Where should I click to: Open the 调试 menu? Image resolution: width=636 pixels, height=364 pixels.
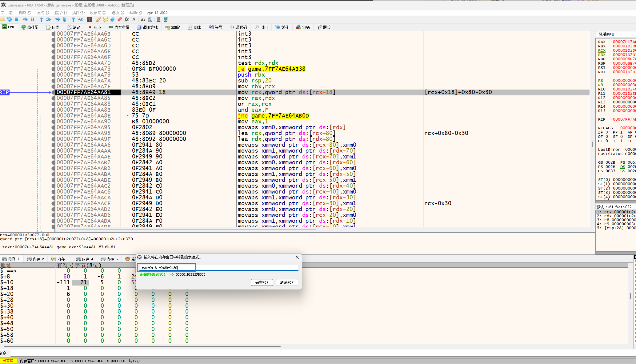coord(42,13)
